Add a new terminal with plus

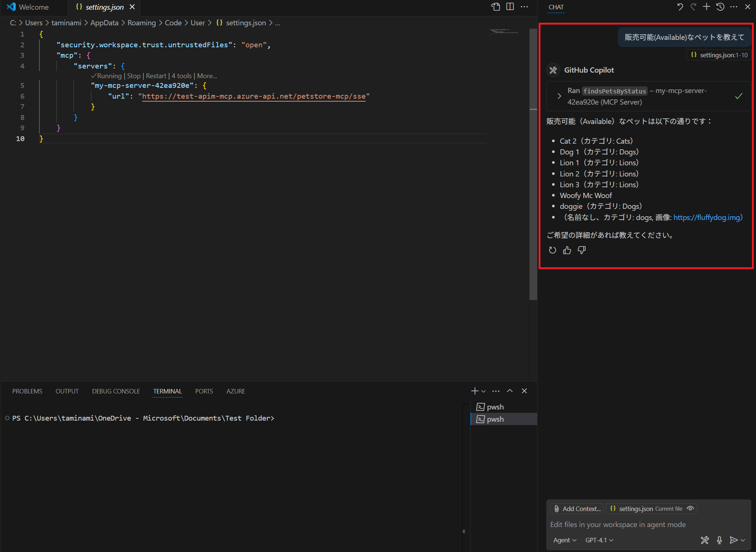click(x=475, y=391)
